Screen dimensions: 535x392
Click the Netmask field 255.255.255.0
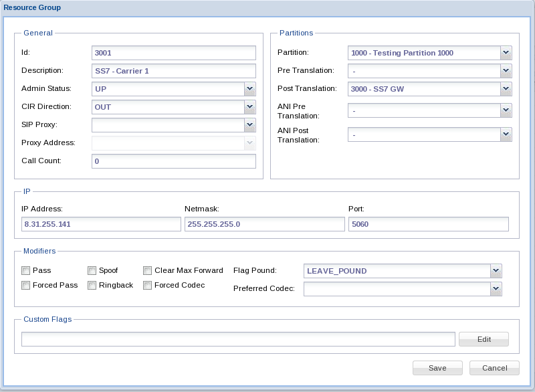click(264, 224)
